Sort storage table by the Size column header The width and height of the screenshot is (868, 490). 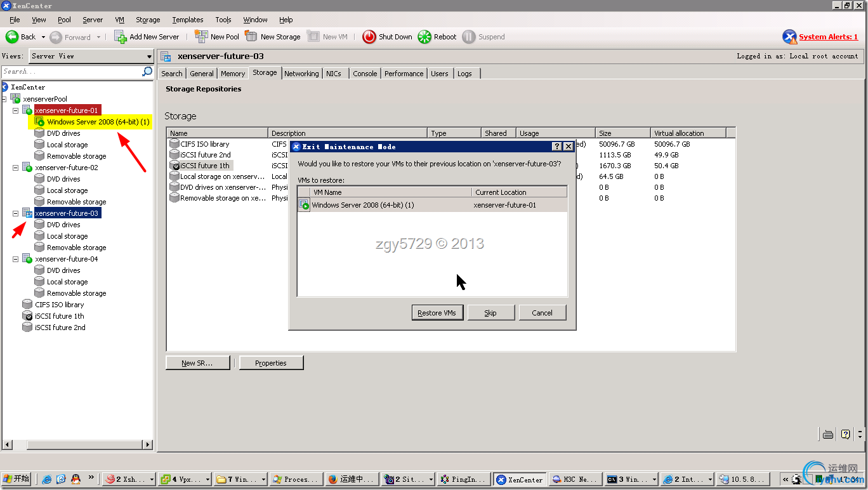click(624, 133)
